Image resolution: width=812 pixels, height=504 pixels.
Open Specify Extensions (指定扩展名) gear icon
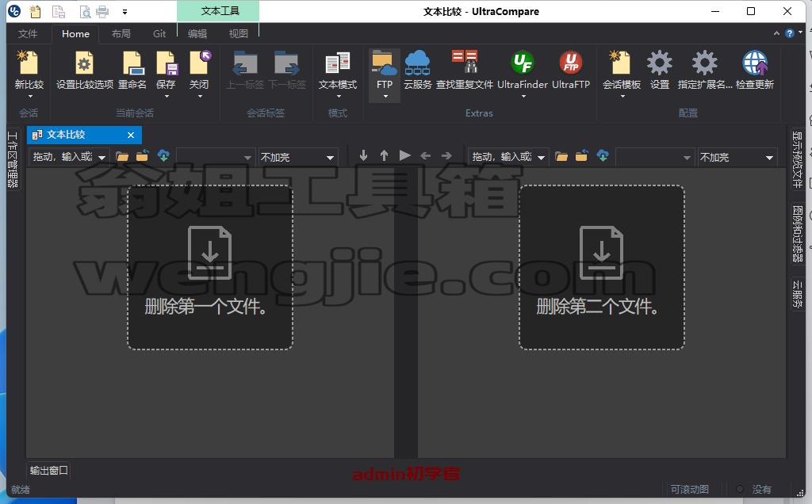(x=705, y=63)
